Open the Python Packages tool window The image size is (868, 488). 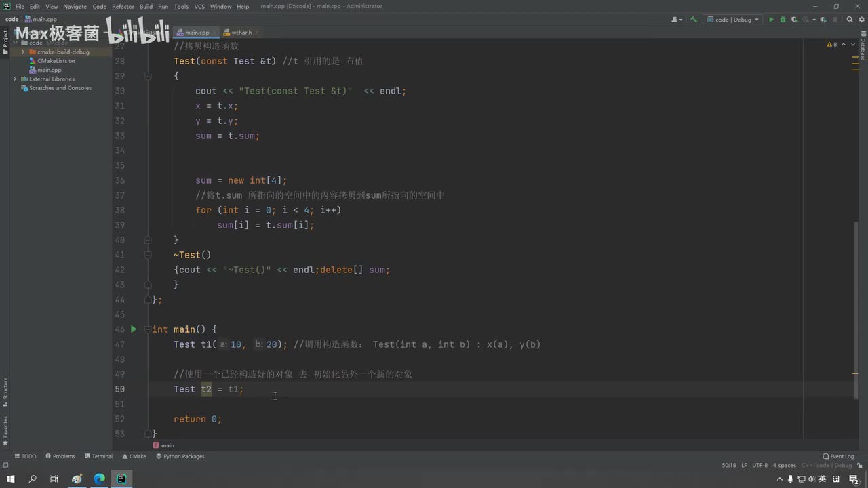(x=180, y=456)
